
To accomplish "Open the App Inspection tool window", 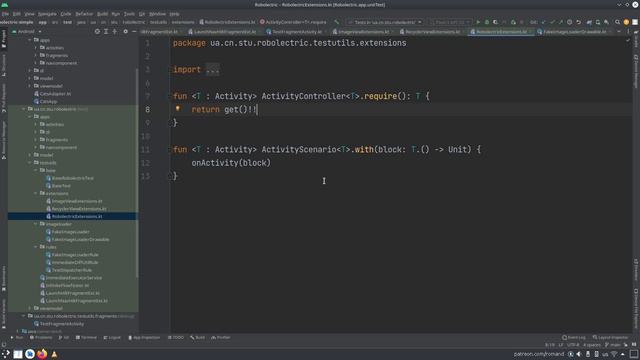I will (144, 338).
